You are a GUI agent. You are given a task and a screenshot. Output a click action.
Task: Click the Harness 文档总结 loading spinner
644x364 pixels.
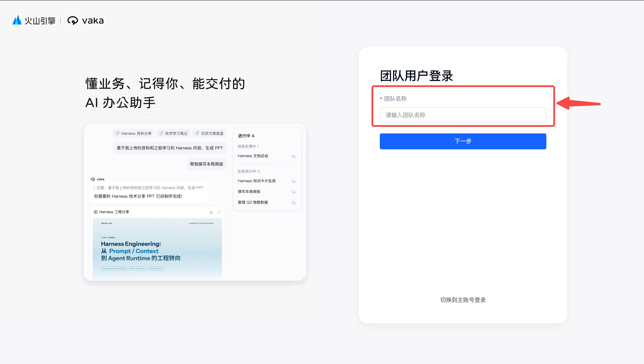(294, 156)
